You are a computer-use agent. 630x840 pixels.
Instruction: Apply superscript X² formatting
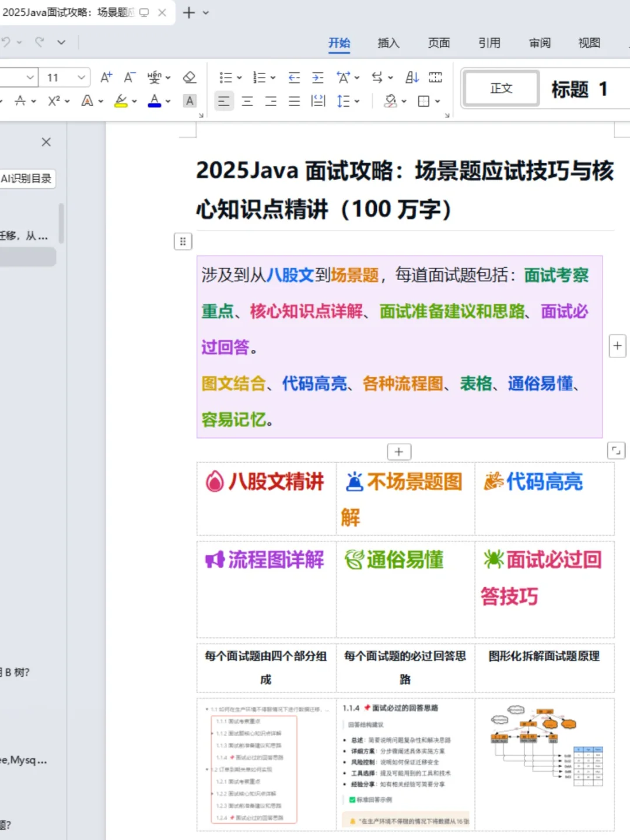[x=54, y=101]
